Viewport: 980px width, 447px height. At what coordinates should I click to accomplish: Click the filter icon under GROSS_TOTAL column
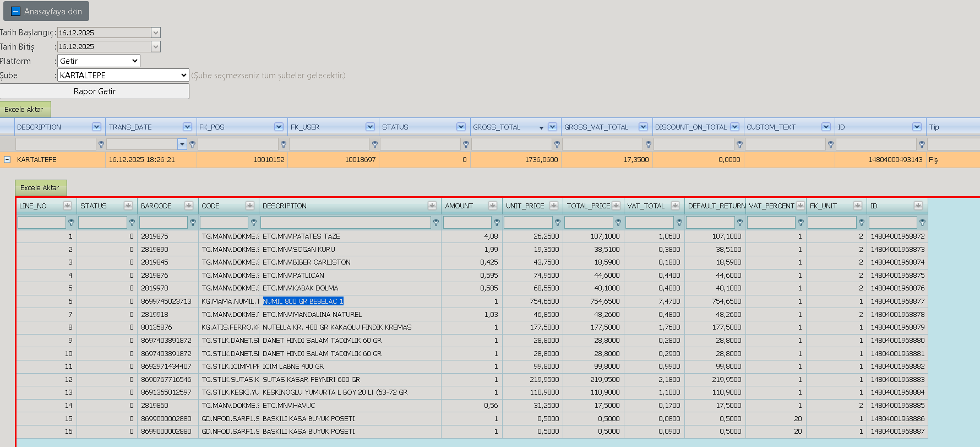tap(557, 144)
